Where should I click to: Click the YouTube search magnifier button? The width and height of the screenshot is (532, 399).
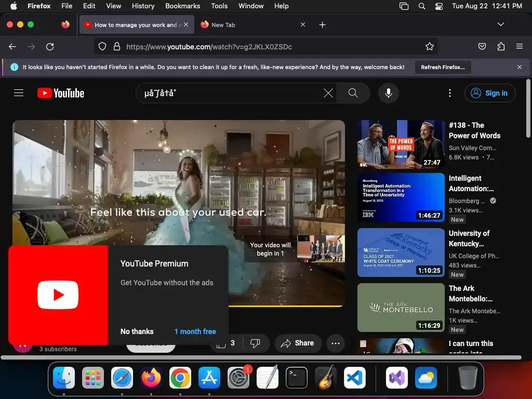(353, 93)
